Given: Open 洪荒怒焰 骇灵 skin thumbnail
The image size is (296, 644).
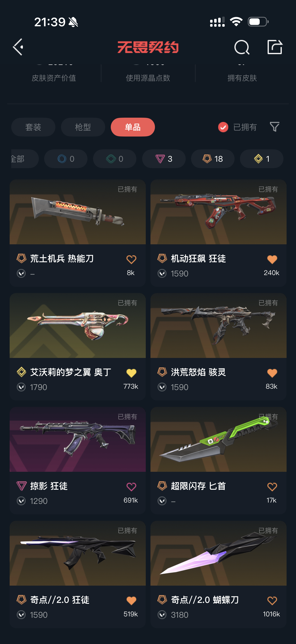Looking at the screenshot, I should pos(218,326).
